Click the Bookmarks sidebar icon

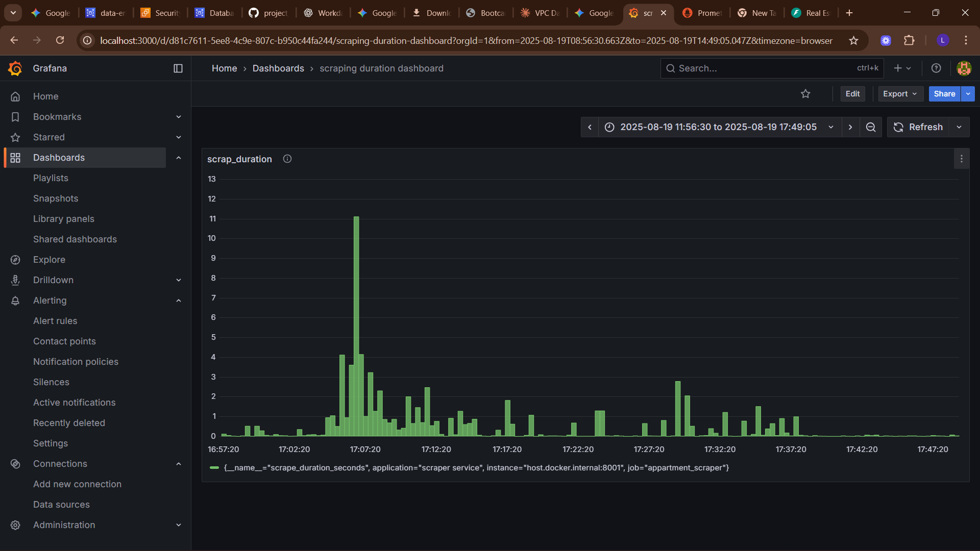(x=15, y=117)
